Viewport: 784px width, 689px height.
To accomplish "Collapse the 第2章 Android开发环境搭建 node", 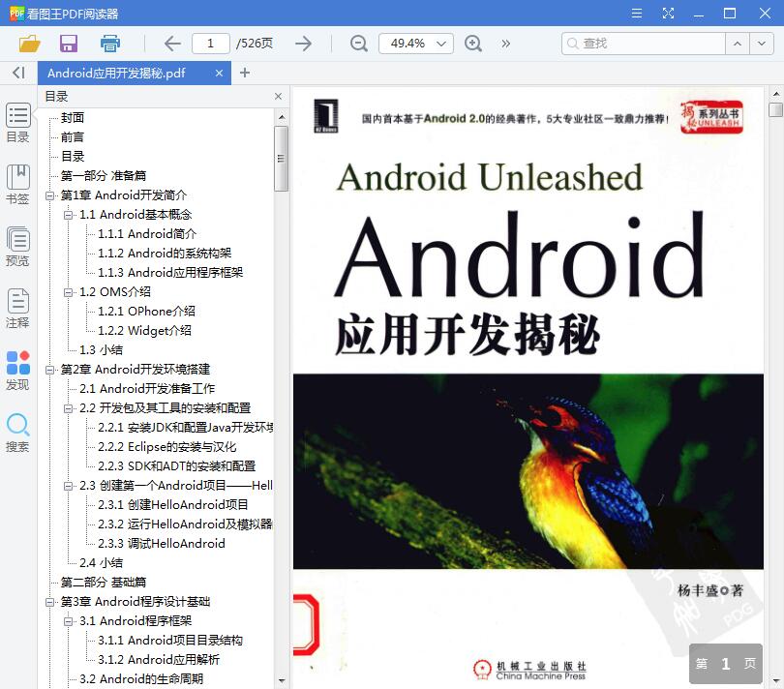I will (50, 370).
